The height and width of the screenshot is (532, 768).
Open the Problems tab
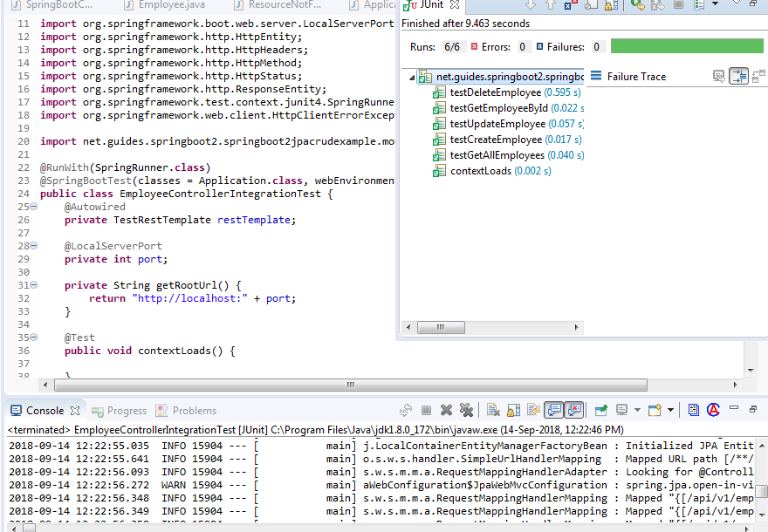196,410
